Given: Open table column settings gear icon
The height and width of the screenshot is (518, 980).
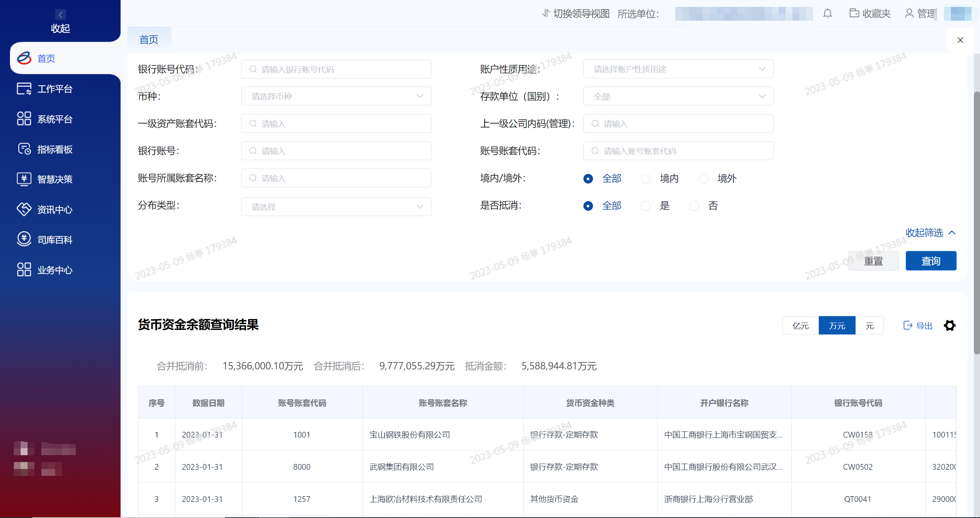Looking at the screenshot, I should pyautogui.click(x=950, y=325).
